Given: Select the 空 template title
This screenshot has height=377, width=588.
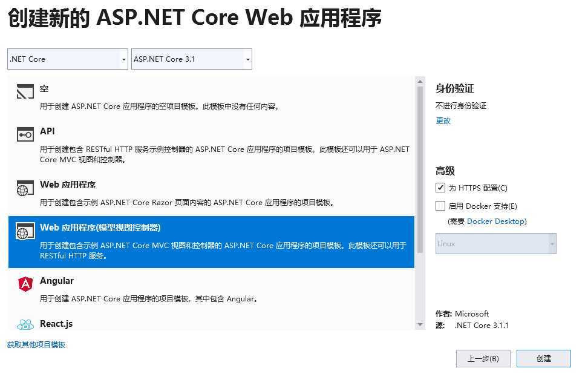Looking at the screenshot, I should [x=44, y=88].
